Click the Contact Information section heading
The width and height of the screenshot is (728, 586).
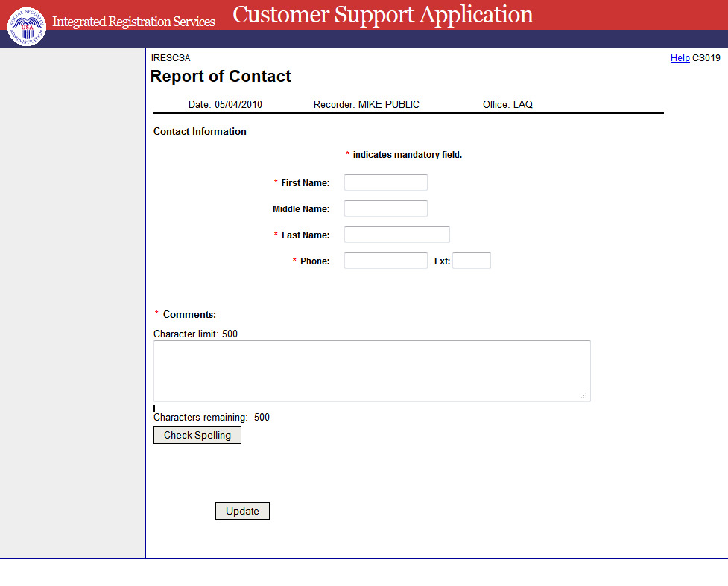point(200,131)
